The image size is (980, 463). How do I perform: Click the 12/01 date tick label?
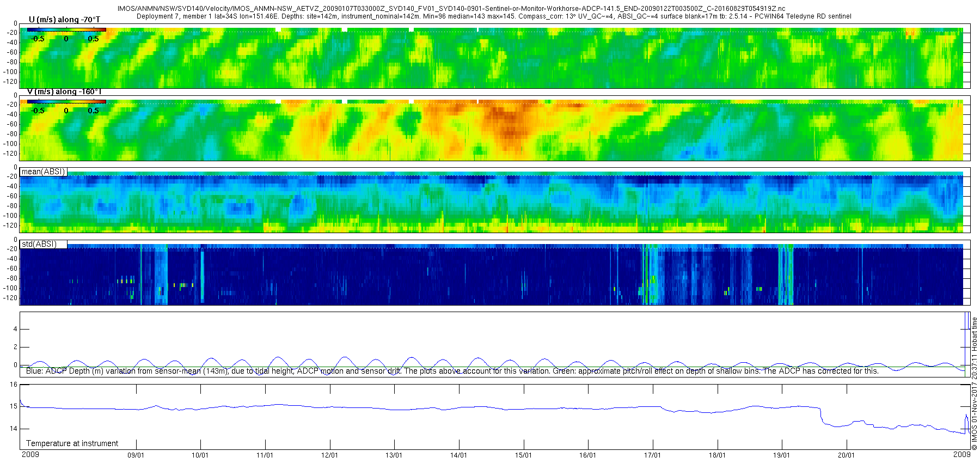tap(329, 455)
